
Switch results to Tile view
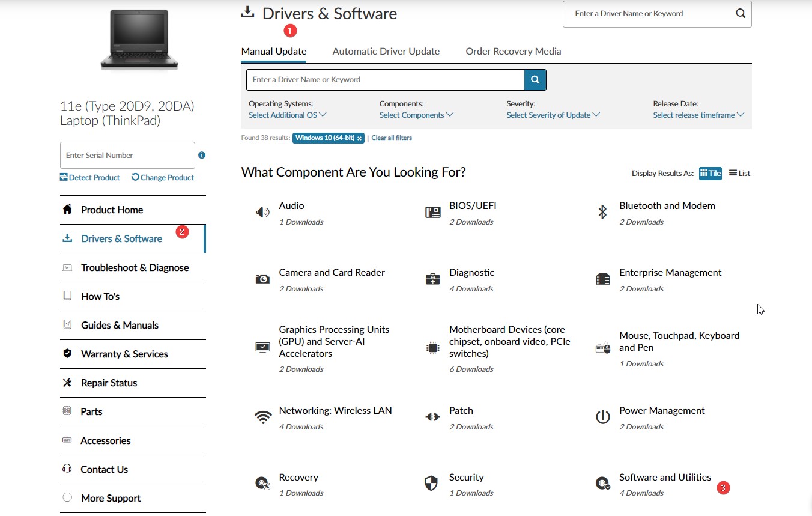click(710, 173)
